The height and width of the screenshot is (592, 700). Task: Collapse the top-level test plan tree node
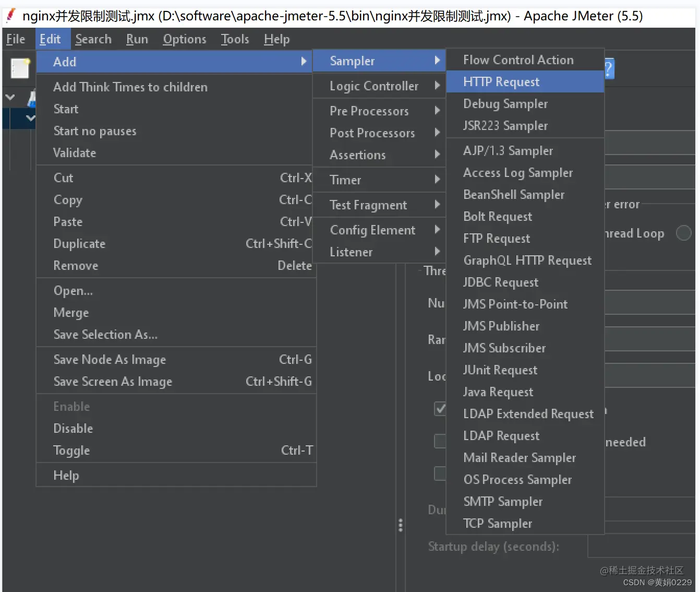[x=10, y=97]
